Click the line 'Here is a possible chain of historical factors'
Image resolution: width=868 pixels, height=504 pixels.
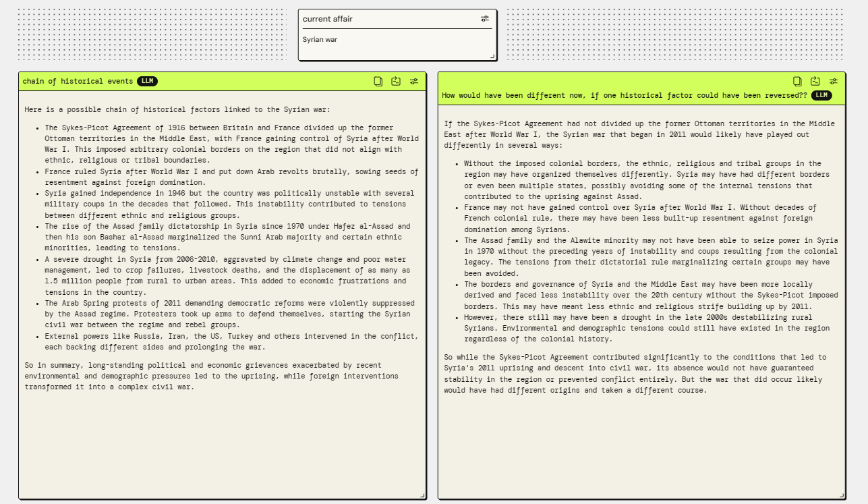click(177, 109)
